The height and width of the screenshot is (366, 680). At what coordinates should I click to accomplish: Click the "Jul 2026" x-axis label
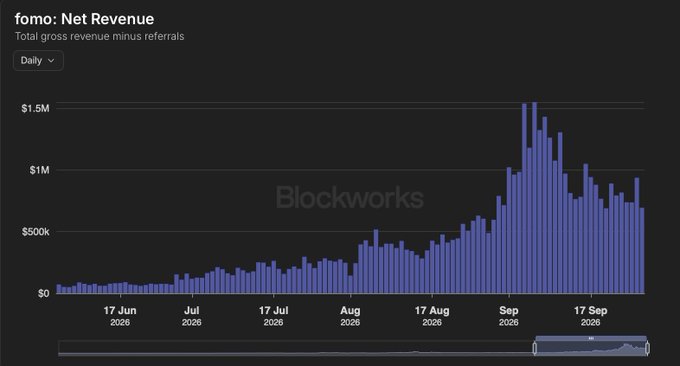coord(192,316)
